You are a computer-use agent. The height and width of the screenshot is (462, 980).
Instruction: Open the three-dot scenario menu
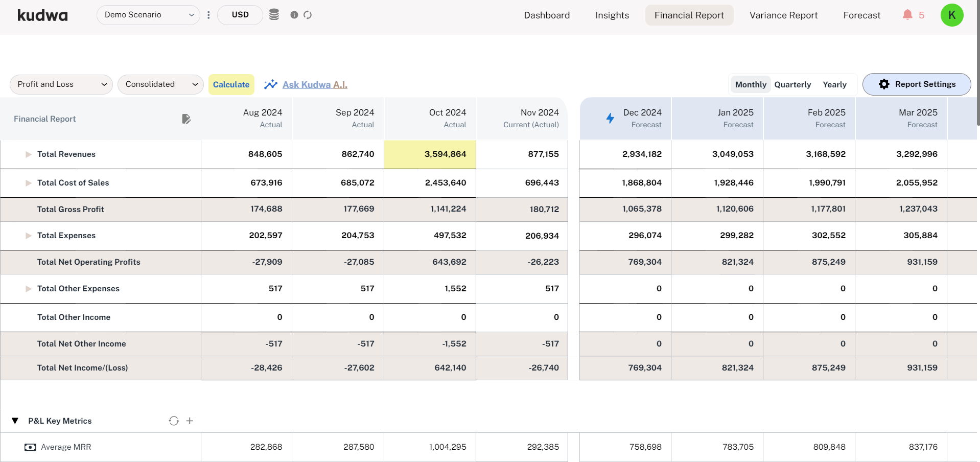[208, 15]
